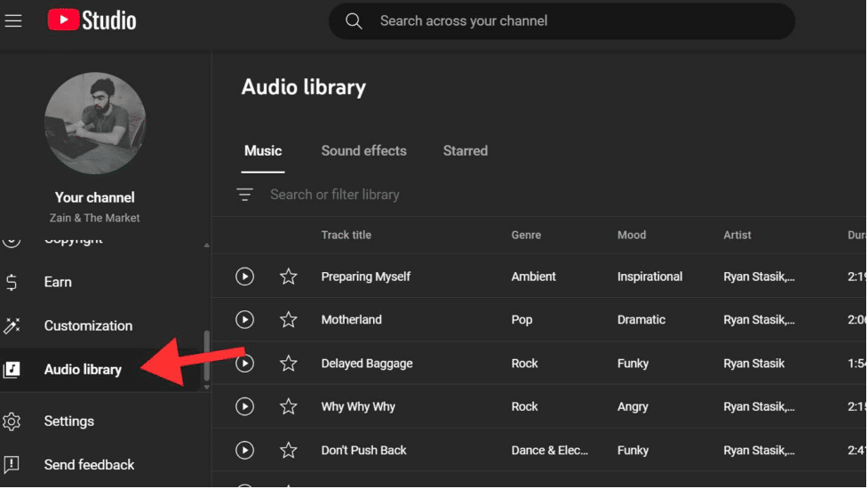Viewport: 868px width, 489px height.
Task: Focus the Search across your channel field
Action: [561, 21]
